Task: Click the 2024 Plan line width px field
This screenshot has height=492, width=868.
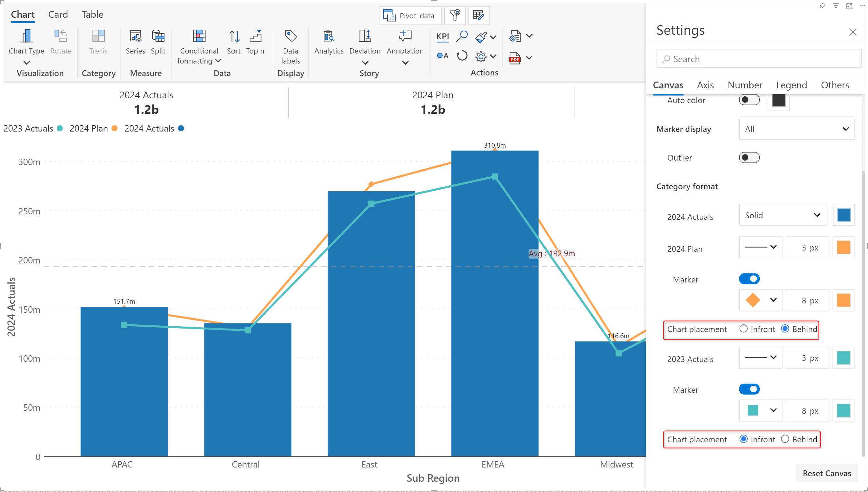Action: click(x=807, y=247)
